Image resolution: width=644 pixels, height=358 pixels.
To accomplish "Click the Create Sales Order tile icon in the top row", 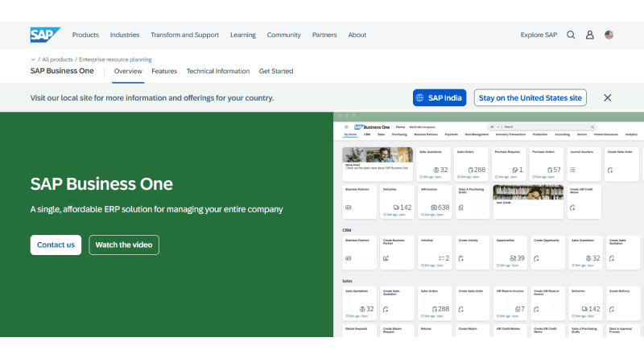I will tap(610, 170).
